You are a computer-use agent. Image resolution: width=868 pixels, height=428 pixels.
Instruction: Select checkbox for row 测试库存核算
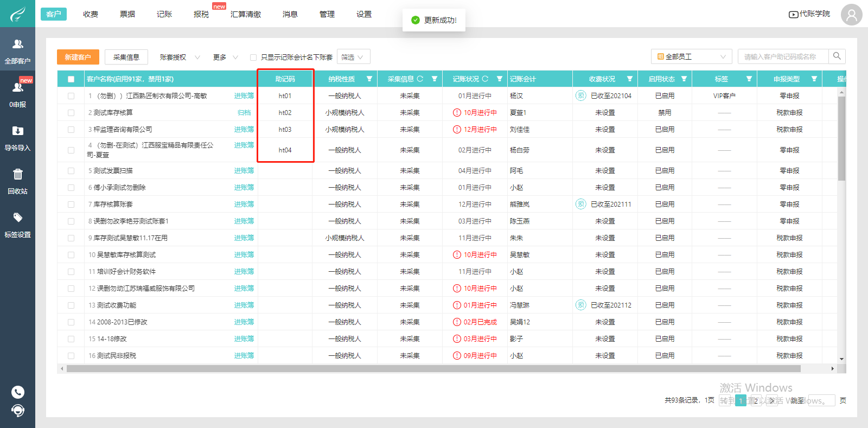click(71, 113)
